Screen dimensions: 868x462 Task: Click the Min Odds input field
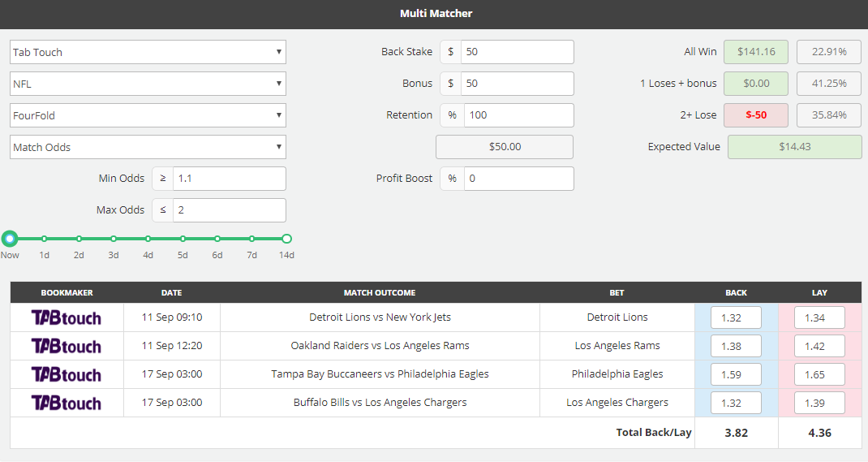click(x=230, y=179)
